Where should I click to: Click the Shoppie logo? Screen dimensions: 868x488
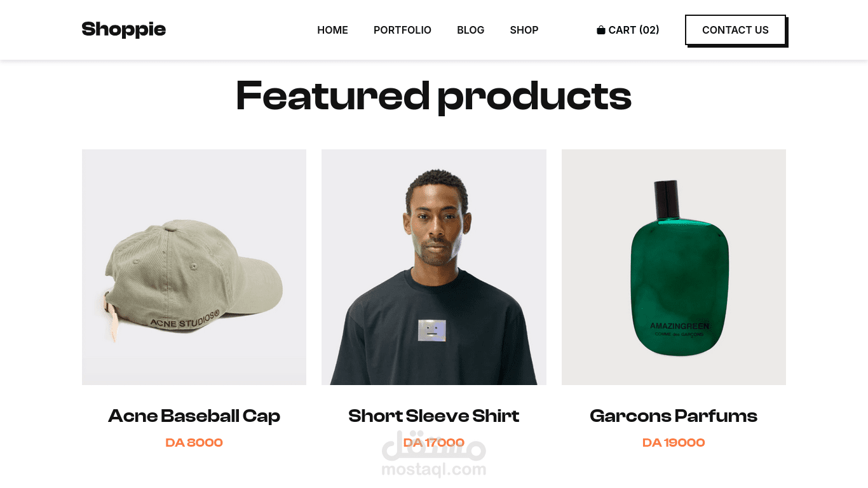click(124, 29)
